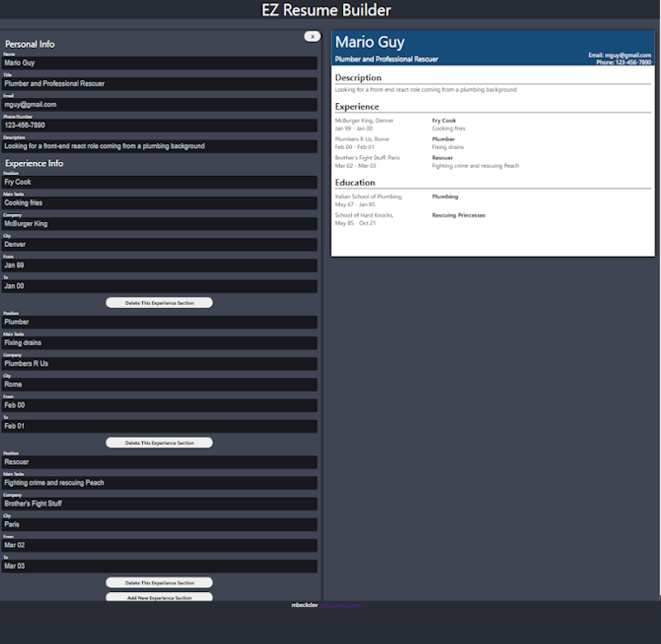The height and width of the screenshot is (644, 661).
Task: Click the Phone: 123-456-7890 text in preview header
Action: (624, 63)
